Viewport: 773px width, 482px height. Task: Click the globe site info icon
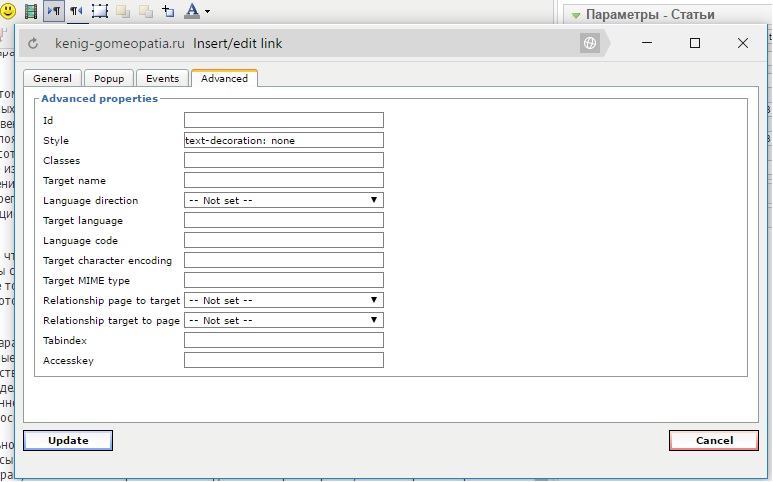[590, 43]
